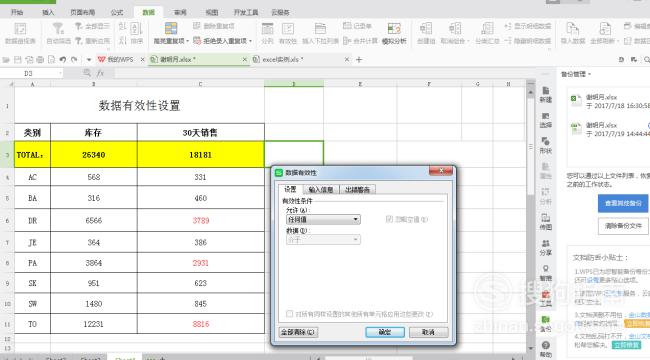Viewport: 650px width, 360px height.
Task: Click 全部清除 button in validation dialog
Action: click(x=298, y=332)
